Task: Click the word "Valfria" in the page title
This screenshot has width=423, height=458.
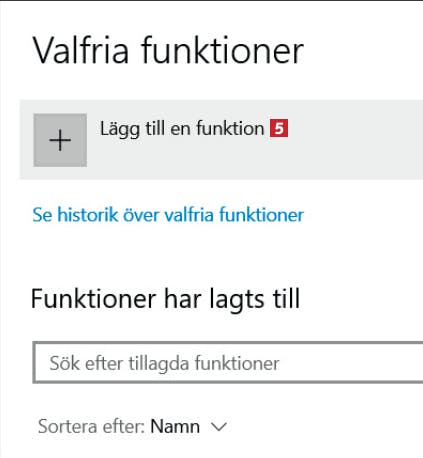Action: [81, 50]
